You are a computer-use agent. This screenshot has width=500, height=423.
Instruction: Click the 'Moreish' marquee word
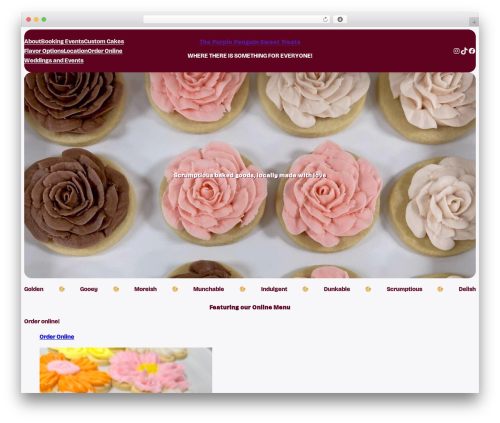point(145,289)
